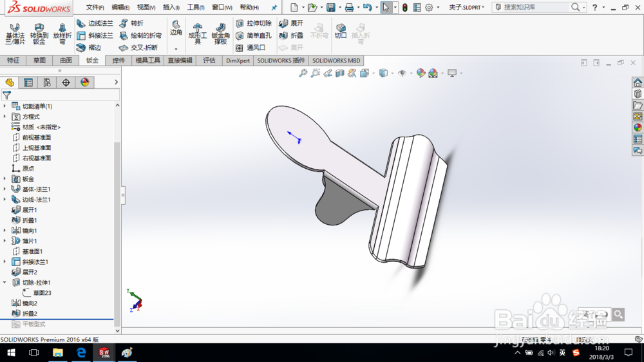Click Sheet Metal Gusset (钣金角撑板) tool
Viewport: 644px width, 362px height.
tap(220, 33)
